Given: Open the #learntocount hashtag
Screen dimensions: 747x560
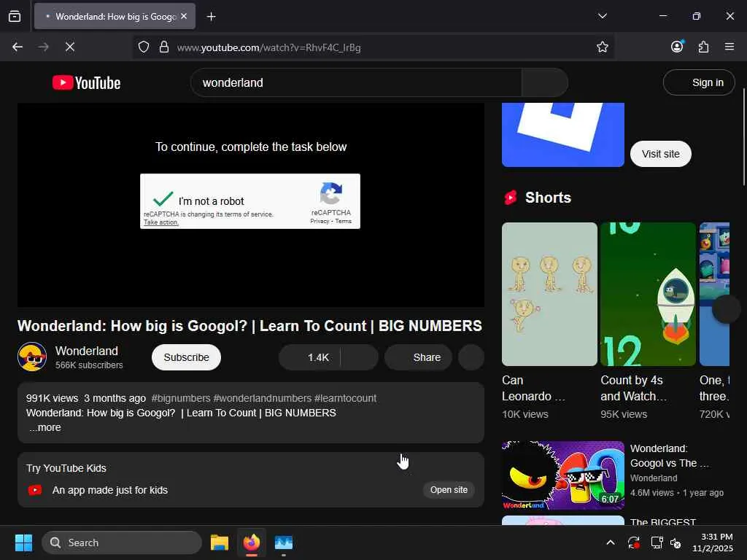Looking at the screenshot, I should tap(345, 398).
